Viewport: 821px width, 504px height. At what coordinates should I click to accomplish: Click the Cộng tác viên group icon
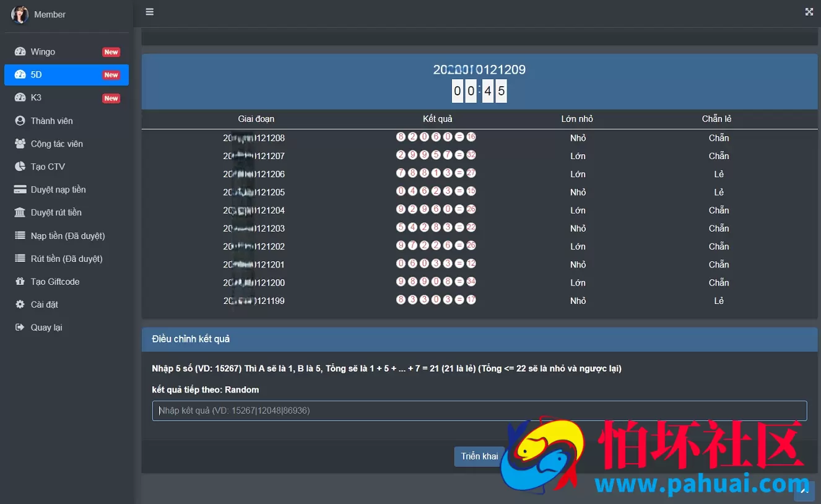[x=20, y=144]
